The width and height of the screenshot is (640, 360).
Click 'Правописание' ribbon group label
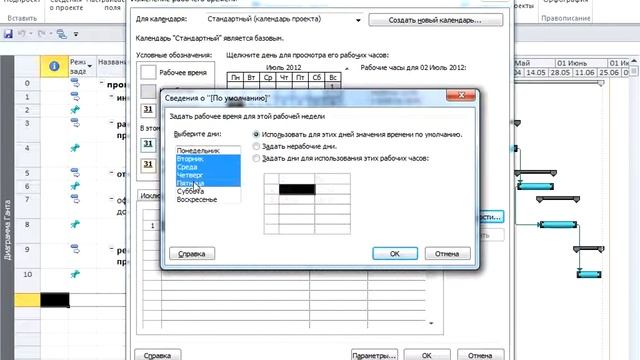click(x=566, y=18)
